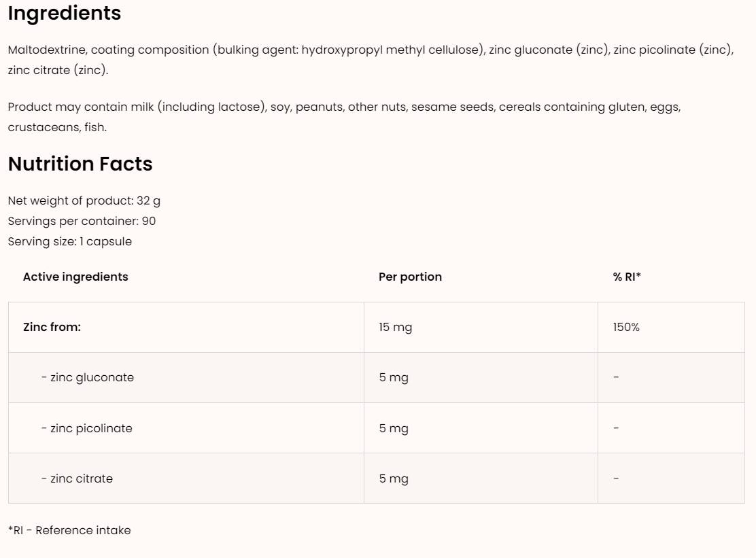Image resolution: width=756 pixels, height=558 pixels.
Task: Click the Nutrition Facts heading
Action: 80,164
